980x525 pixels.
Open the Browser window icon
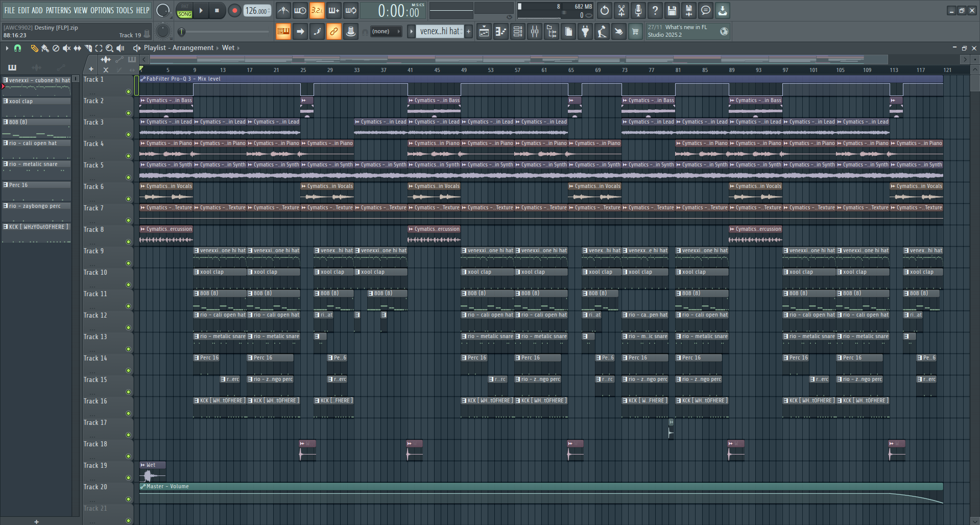552,32
